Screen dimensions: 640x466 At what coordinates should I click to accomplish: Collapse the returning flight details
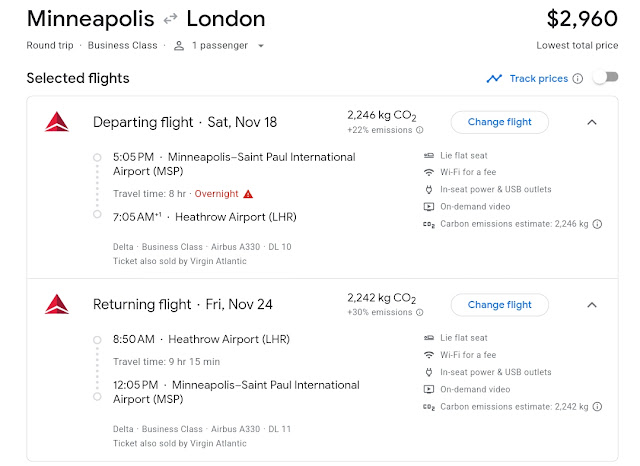coord(591,304)
